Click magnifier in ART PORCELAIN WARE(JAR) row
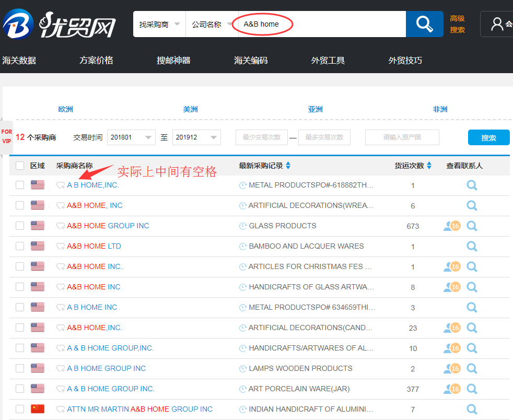Viewport: 513px width, 420px height. [x=471, y=389]
